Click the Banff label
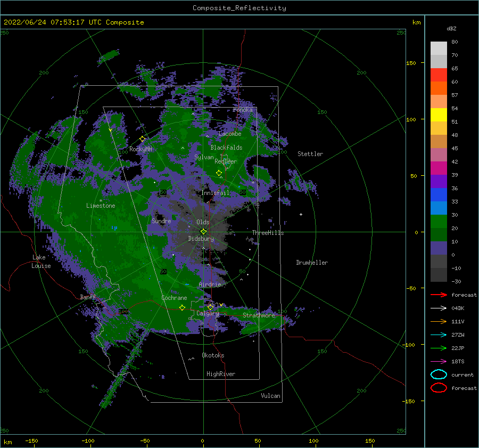 point(88,297)
